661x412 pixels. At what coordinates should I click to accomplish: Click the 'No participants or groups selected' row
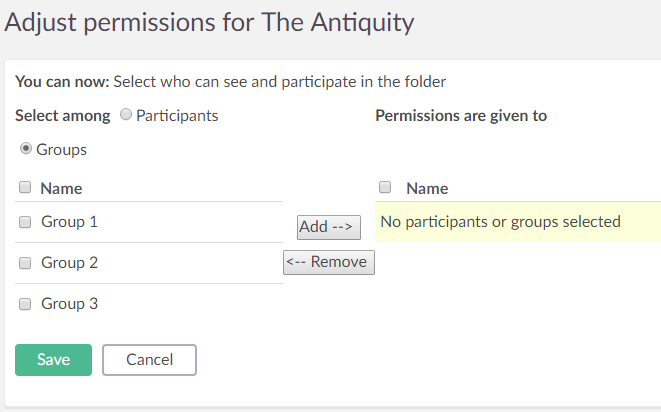[501, 222]
